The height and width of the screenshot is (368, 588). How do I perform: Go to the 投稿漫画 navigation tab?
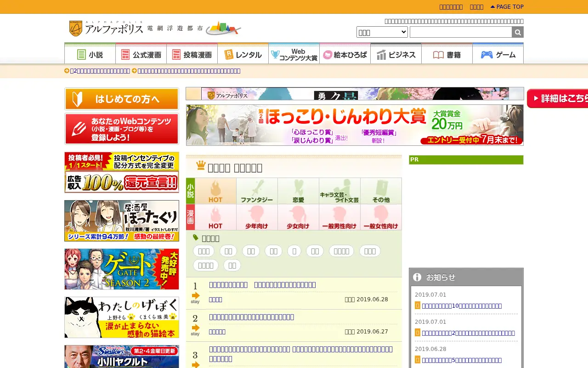(x=192, y=53)
